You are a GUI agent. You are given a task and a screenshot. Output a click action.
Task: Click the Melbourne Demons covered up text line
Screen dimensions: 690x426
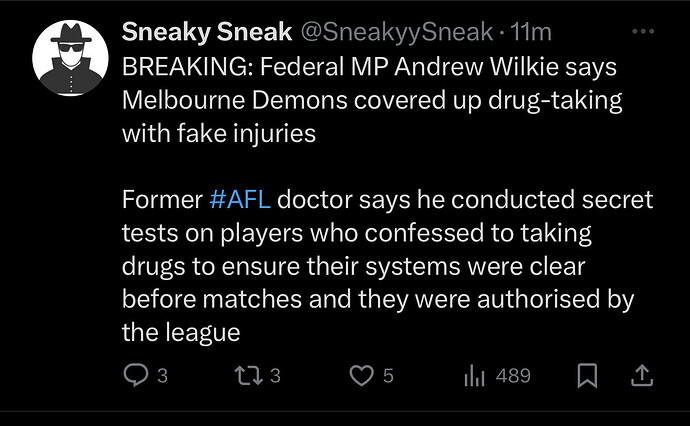click(x=372, y=100)
